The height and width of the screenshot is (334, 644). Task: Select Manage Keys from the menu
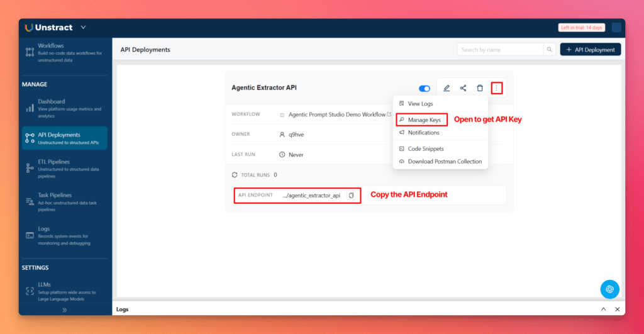pos(424,120)
